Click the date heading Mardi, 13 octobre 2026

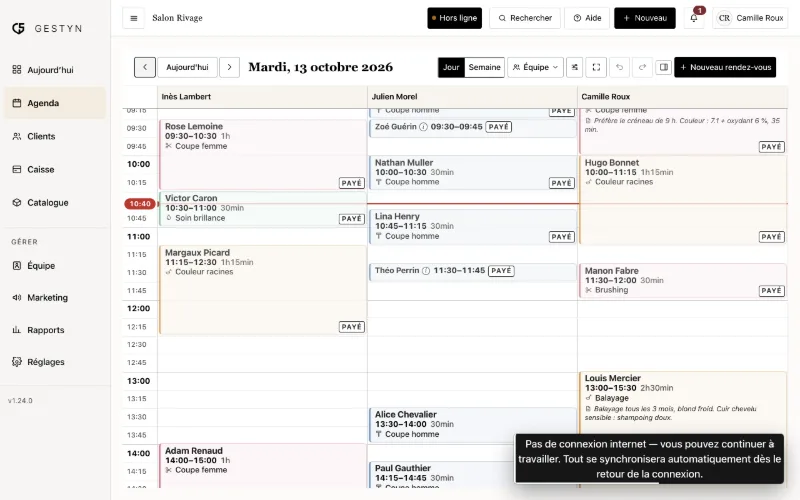(x=320, y=67)
